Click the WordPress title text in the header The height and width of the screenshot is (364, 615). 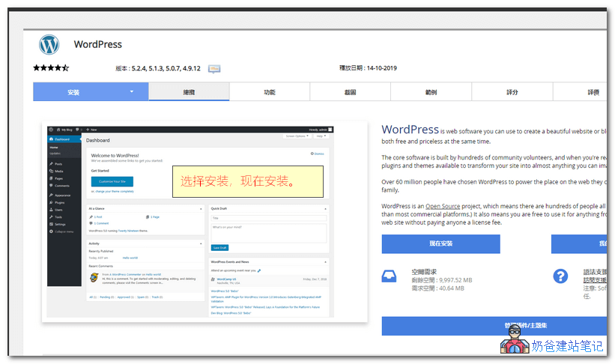pyautogui.click(x=97, y=44)
